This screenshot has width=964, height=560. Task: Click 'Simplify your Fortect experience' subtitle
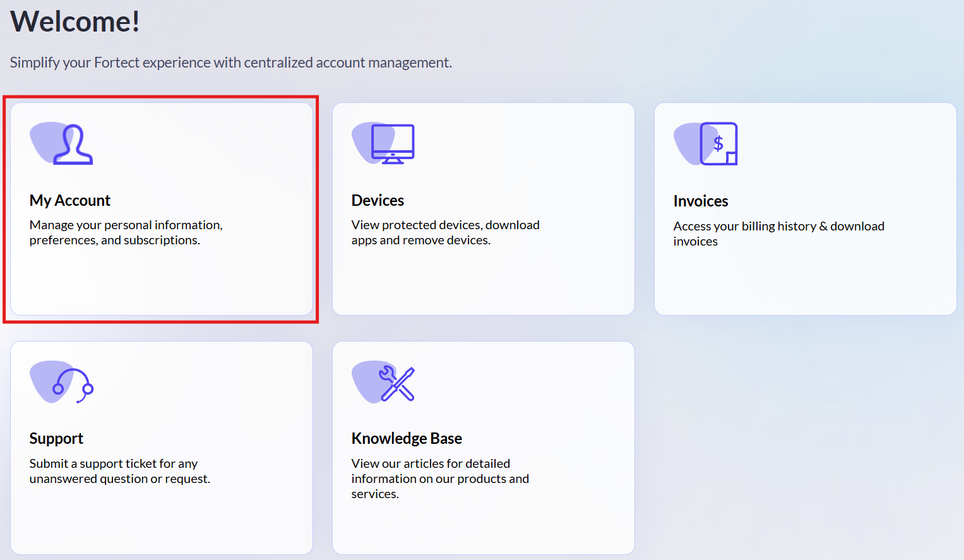(231, 63)
